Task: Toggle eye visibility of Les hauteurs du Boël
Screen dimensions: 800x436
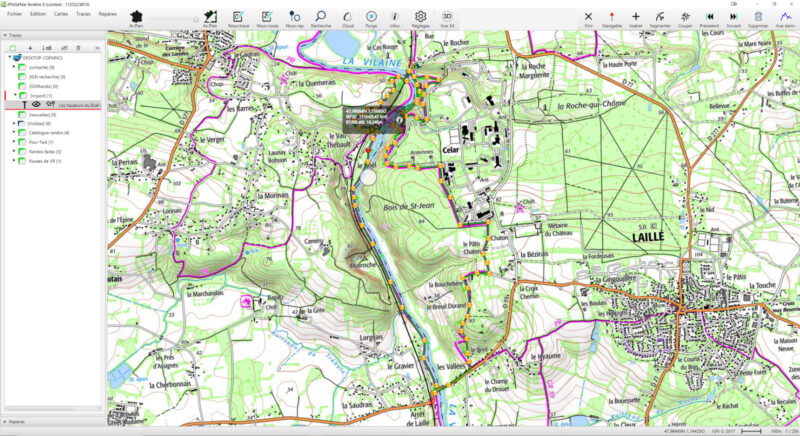Action: coord(37,104)
